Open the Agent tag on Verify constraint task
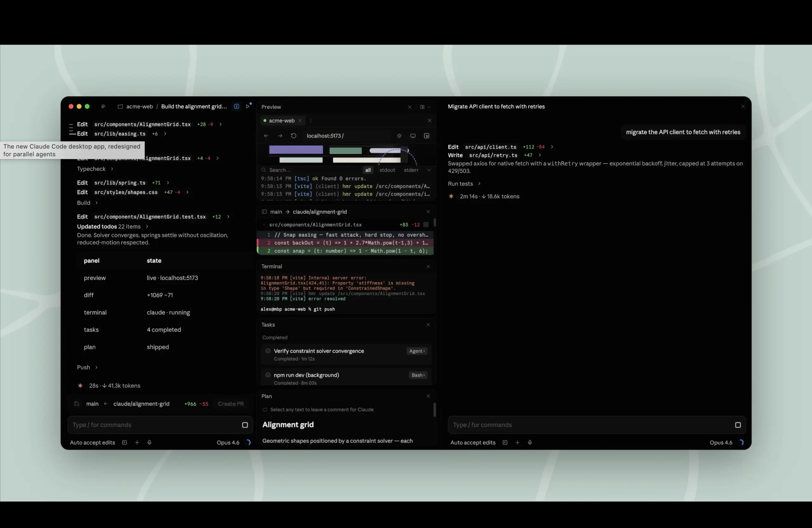This screenshot has height=528, width=812. tap(417, 351)
